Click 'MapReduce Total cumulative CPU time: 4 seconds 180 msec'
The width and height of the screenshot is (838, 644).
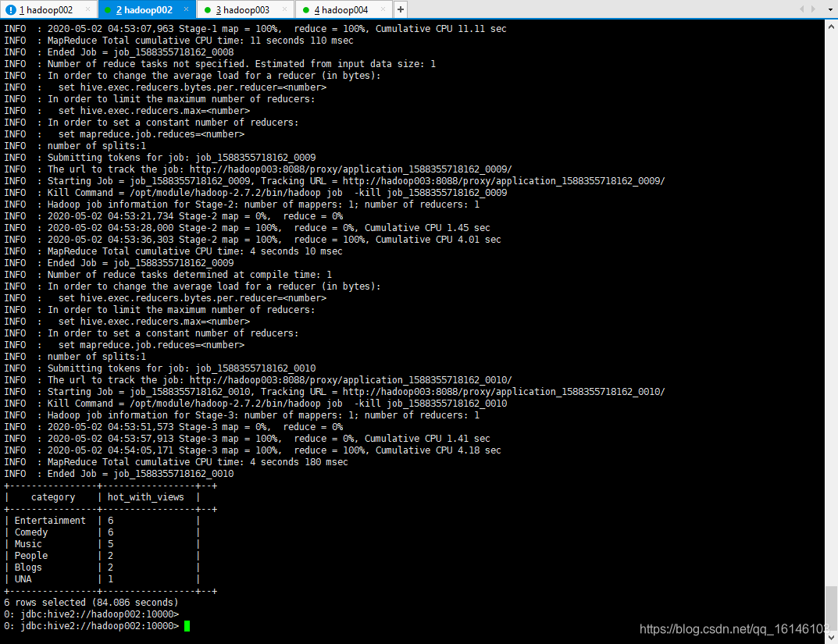coord(198,462)
